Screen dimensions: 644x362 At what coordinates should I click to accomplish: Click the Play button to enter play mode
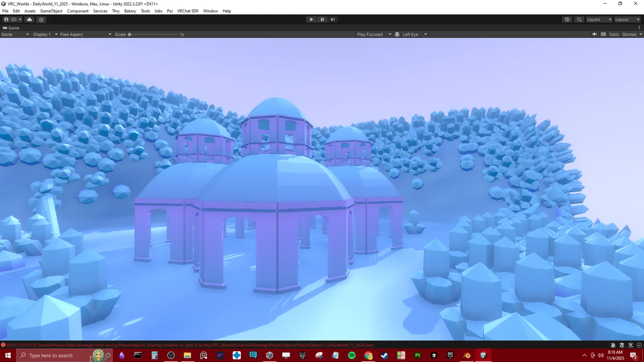311,19
